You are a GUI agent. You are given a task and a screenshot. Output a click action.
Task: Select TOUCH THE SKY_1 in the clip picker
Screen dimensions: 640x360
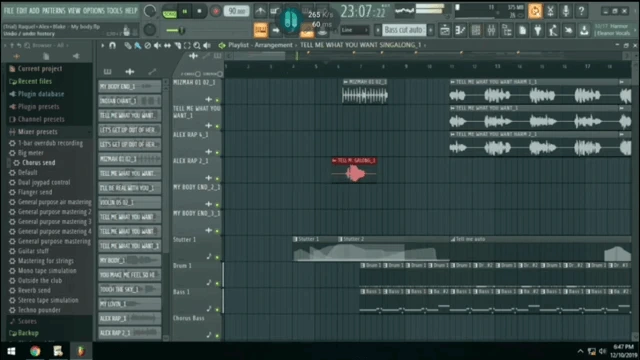(129, 289)
